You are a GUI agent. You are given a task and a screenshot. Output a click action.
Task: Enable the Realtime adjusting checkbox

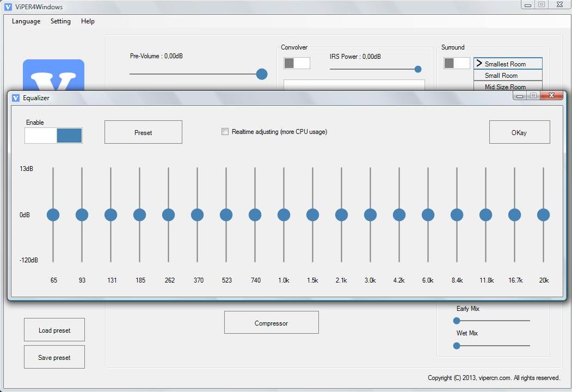pyautogui.click(x=225, y=132)
